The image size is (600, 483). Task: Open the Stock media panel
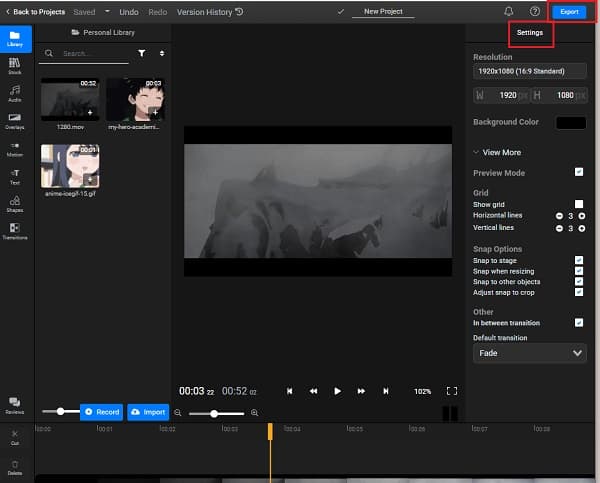[x=15, y=66]
